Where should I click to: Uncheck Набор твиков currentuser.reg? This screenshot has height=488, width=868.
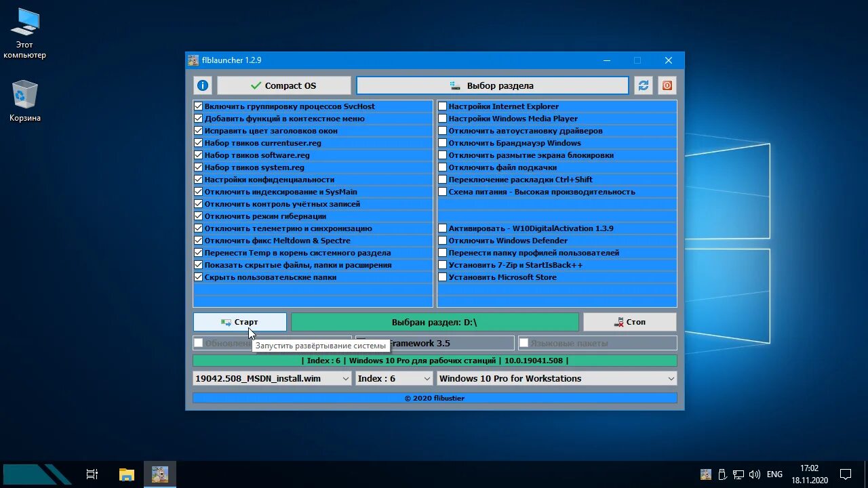point(199,143)
